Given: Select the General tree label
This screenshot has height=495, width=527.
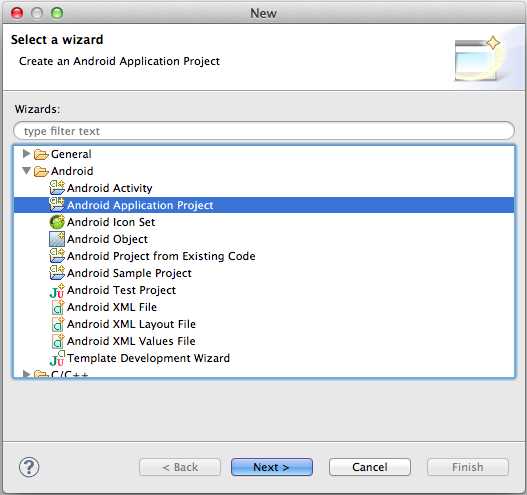Looking at the screenshot, I should 71,154.
